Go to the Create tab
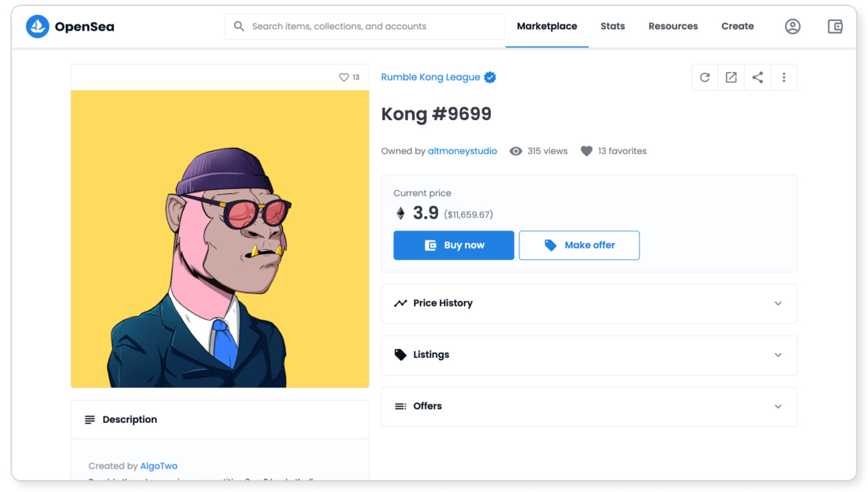 pos(737,26)
